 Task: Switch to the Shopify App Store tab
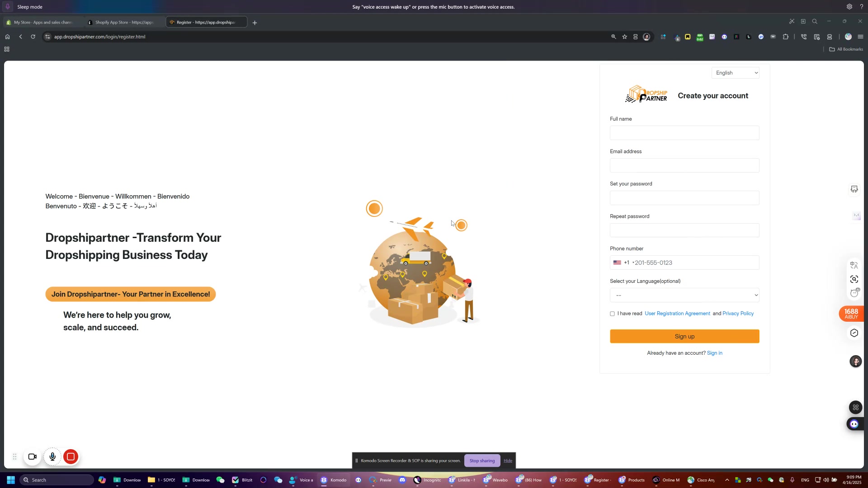point(124,22)
